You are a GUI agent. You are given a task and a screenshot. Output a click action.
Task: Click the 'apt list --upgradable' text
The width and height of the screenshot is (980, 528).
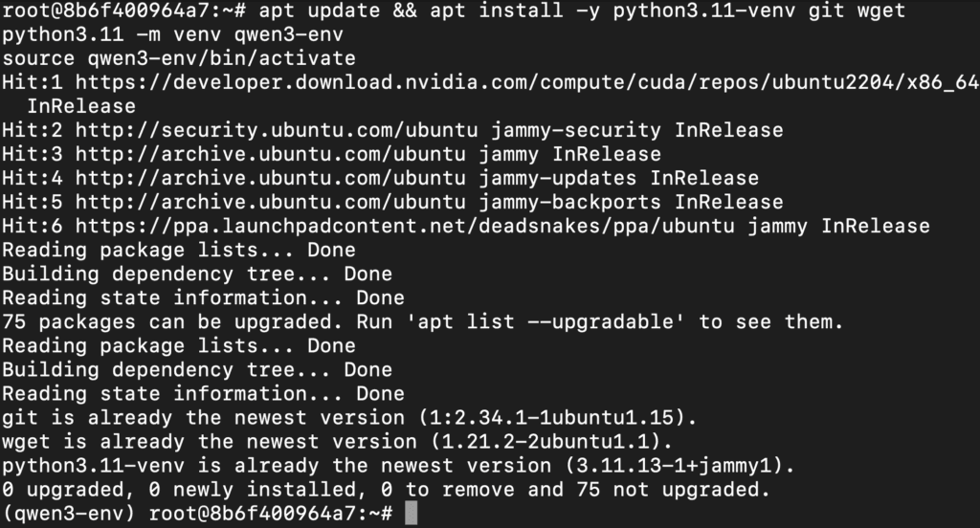pos(545,321)
